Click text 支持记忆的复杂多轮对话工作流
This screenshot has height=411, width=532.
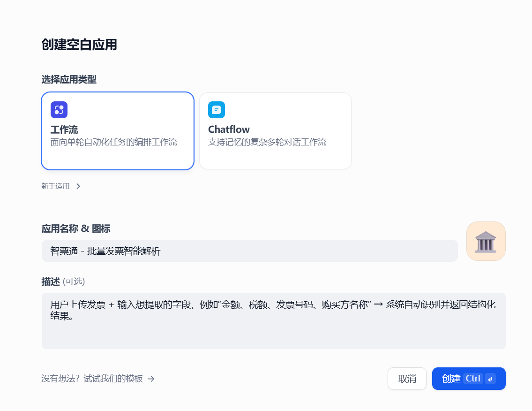[x=267, y=142]
